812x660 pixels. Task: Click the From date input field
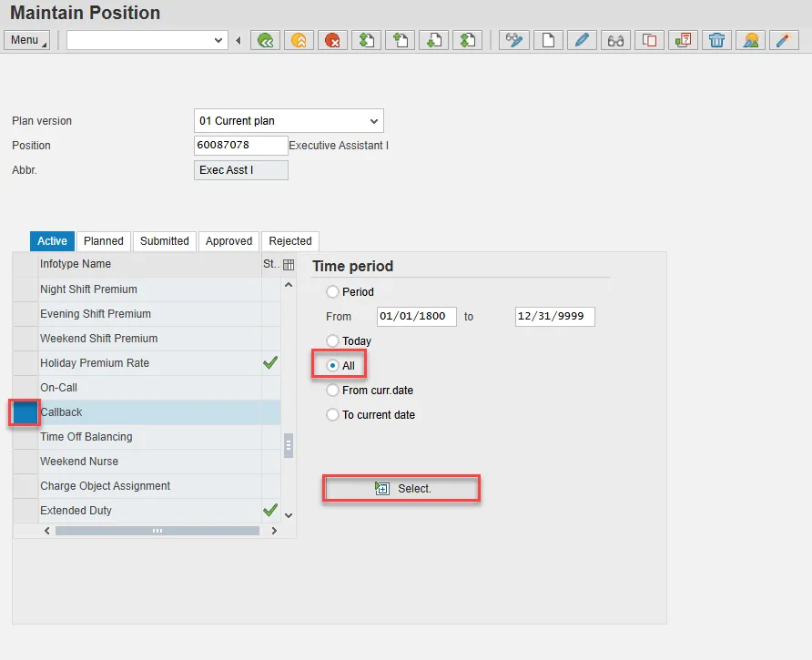pos(411,317)
